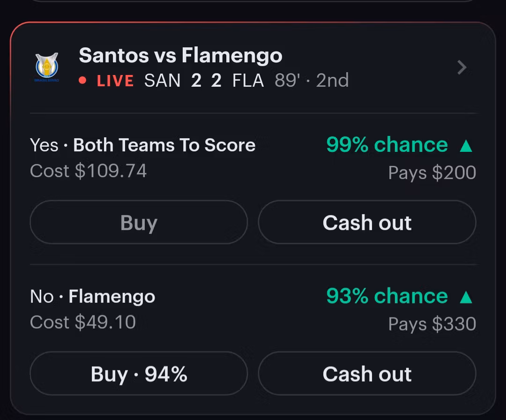Open the Santos vs Flamengo match title
This screenshot has height=420, width=506.
click(x=181, y=55)
